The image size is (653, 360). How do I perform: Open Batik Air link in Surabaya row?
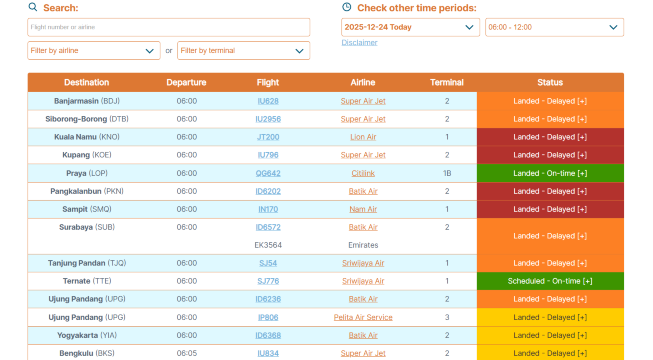tap(363, 227)
